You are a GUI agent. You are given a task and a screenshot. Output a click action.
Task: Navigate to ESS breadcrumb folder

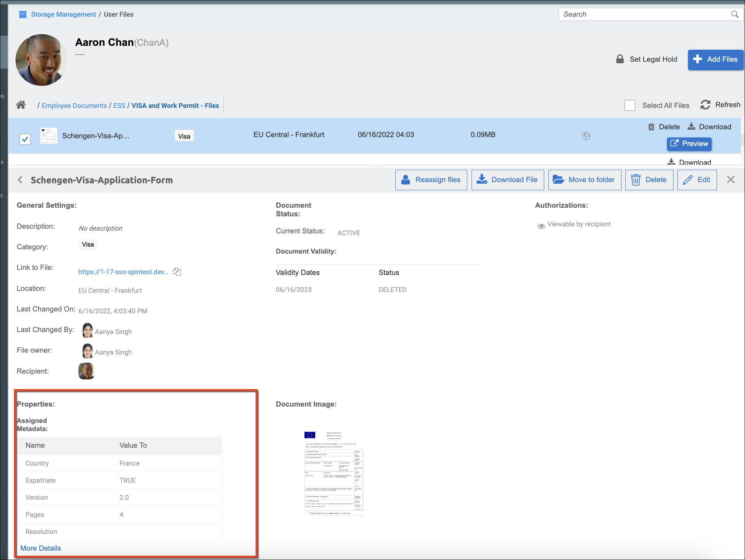click(x=119, y=106)
